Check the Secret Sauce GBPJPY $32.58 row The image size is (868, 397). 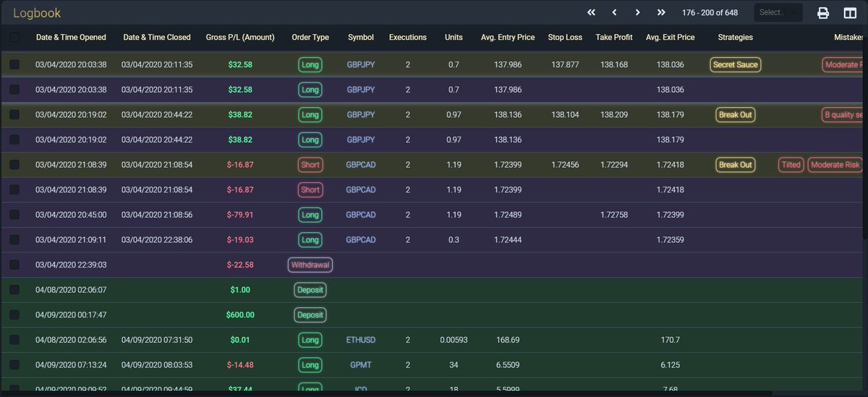pos(15,65)
